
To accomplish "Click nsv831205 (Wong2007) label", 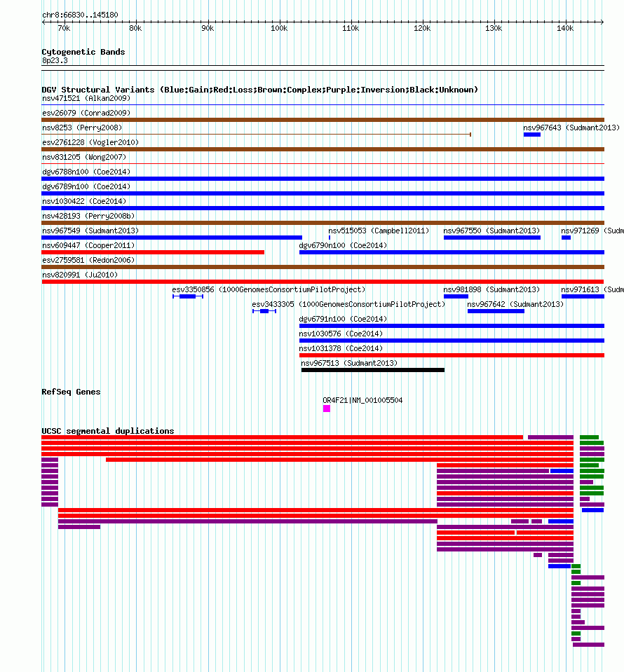I will tap(84, 157).
